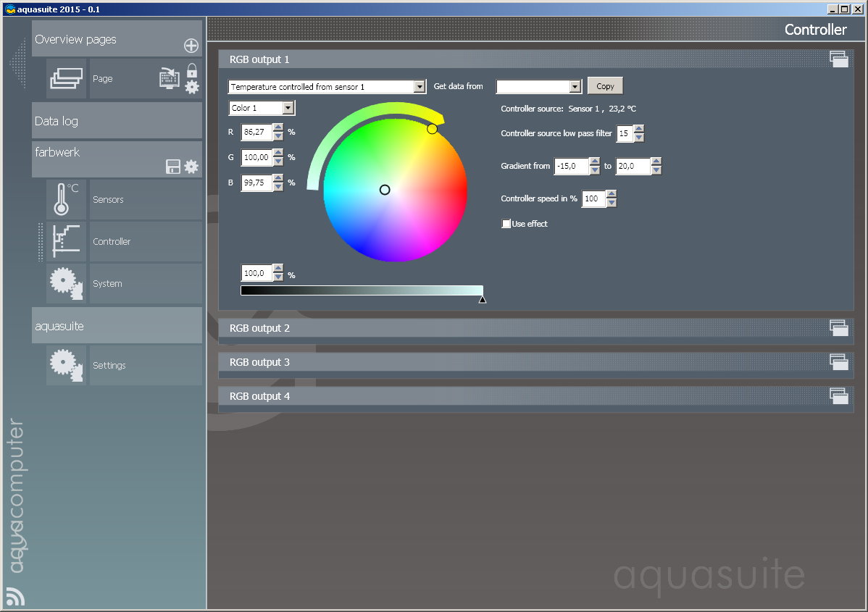Open the Page overview icon
This screenshot has height=612, width=868.
[67, 78]
